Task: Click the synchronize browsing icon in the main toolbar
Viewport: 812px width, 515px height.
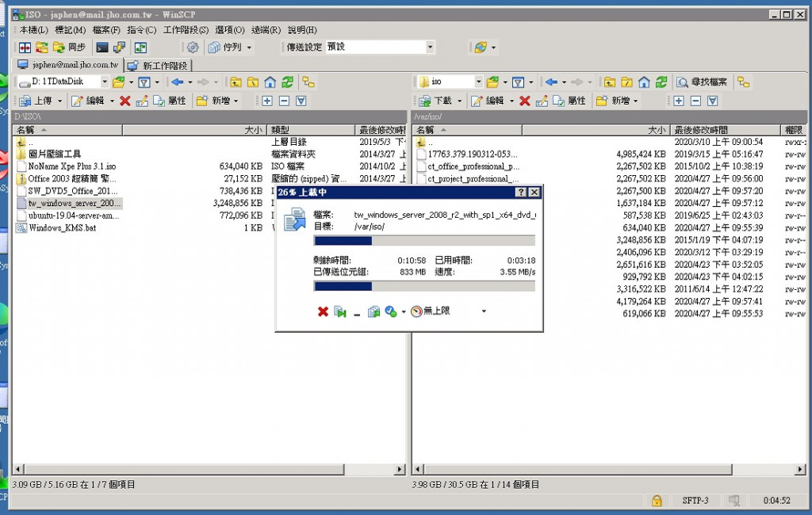Action: (x=41, y=48)
